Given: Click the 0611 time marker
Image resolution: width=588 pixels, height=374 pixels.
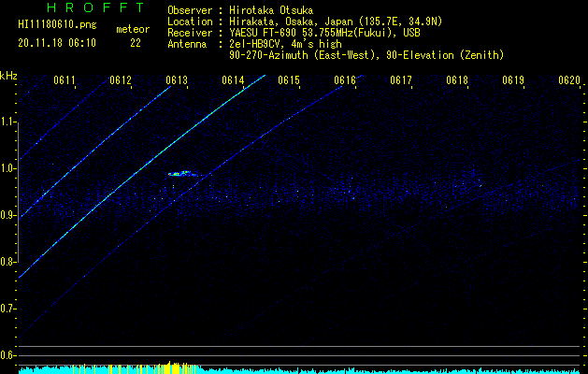Looking at the screenshot, I should click(65, 80).
